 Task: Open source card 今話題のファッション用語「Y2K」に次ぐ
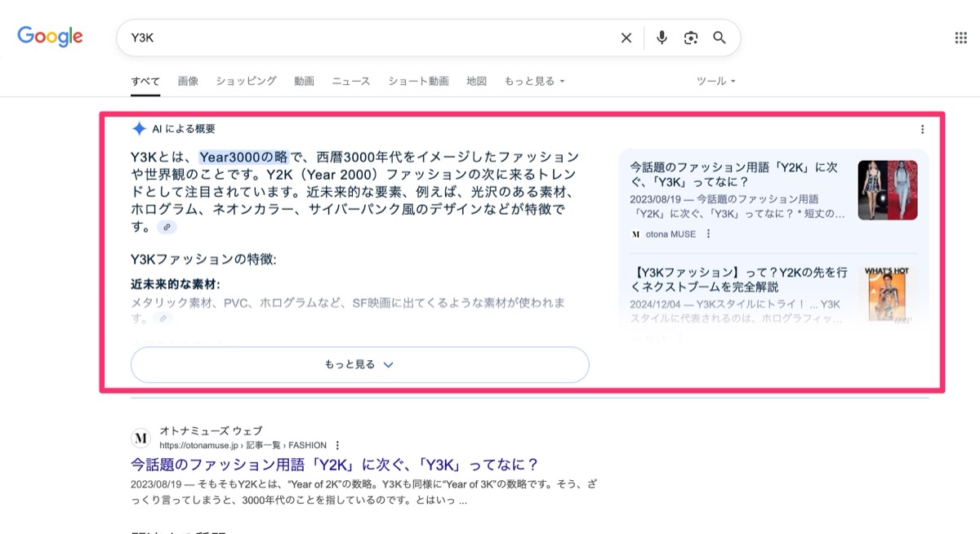click(x=734, y=175)
